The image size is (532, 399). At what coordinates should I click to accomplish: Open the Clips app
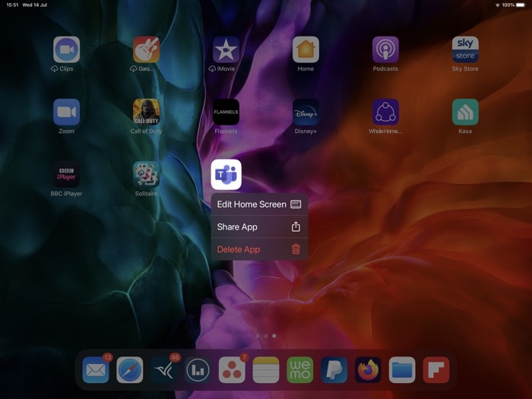pyautogui.click(x=67, y=49)
